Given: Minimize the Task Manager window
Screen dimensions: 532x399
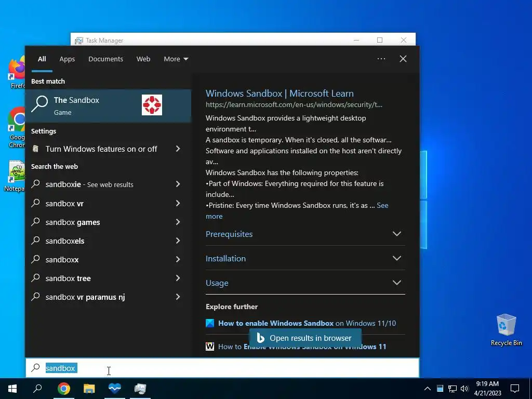Looking at the screenshot, I should point(356,40).
